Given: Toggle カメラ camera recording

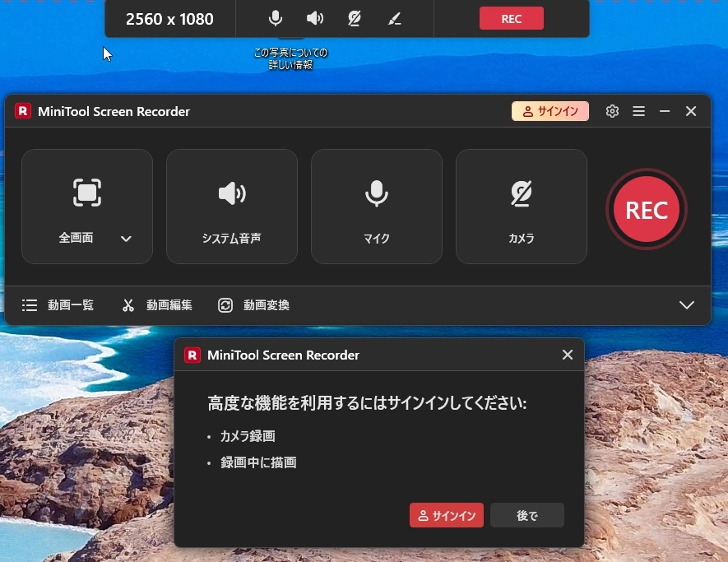Looking at the screenshot, I should 522,207.
